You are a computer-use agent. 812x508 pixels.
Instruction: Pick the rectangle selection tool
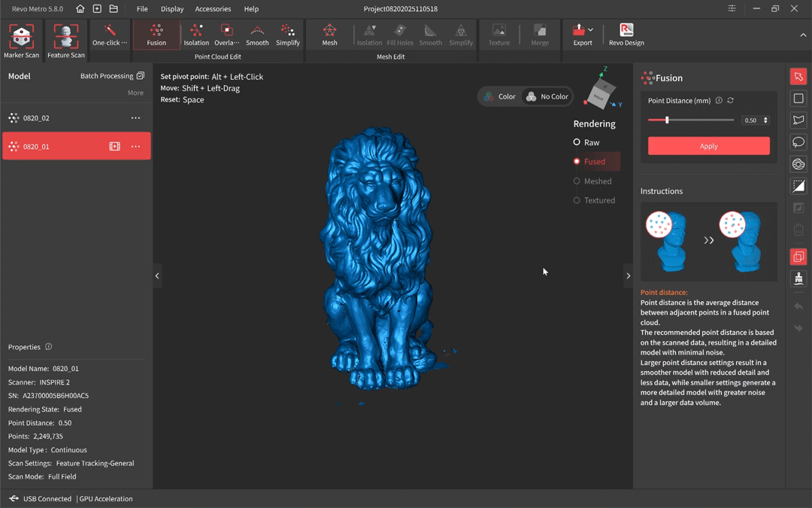(x=798, y=99)
